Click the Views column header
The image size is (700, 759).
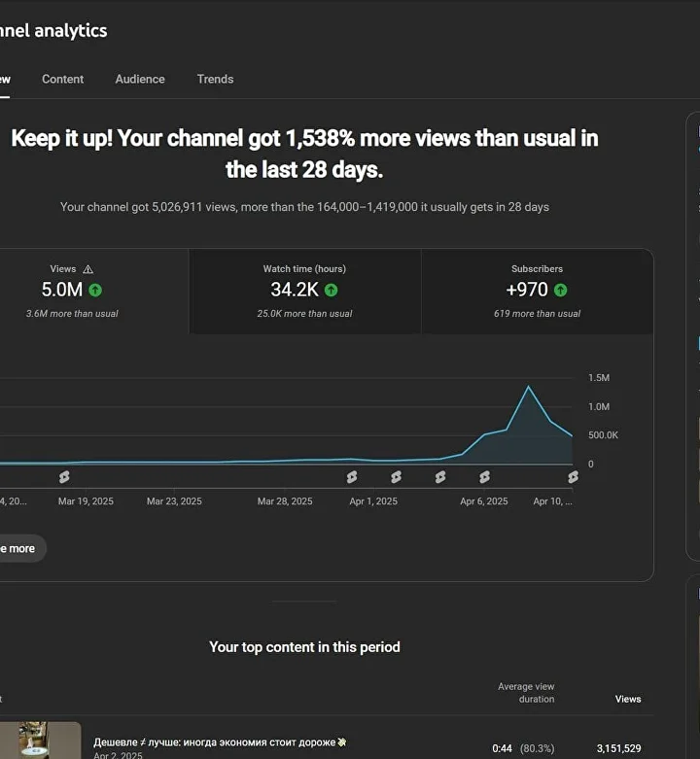coord(628,699)
